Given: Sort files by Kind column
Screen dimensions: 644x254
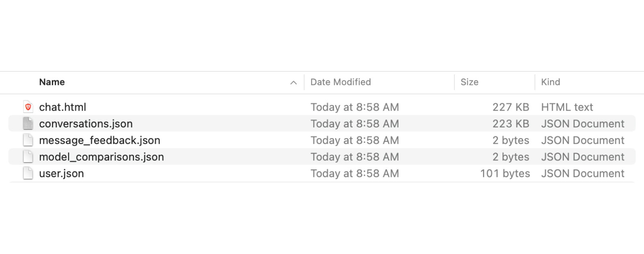Looking at the screenshot, I should tap(550, 82).
